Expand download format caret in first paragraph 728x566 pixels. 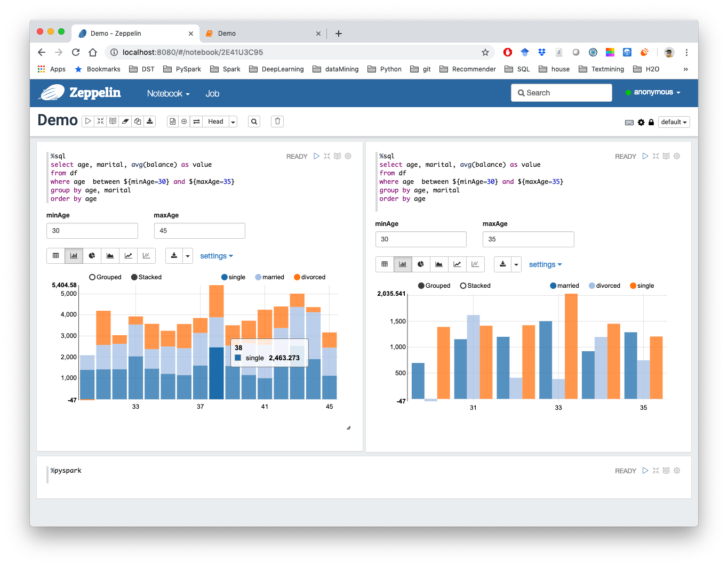[x=188, y=256]
